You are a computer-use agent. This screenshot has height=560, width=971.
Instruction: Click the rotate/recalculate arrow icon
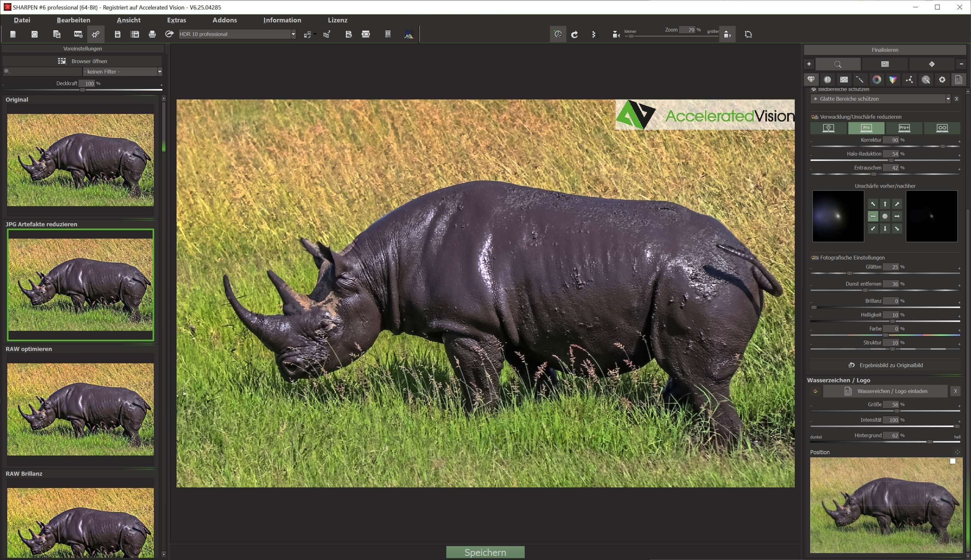click(x=575, y=35)
